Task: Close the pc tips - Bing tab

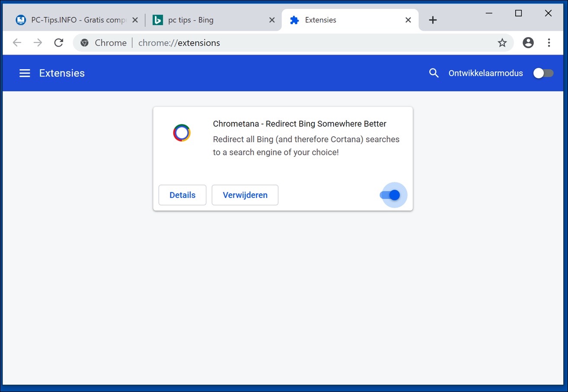Action: pyautogui.click(x=272, y=20)
